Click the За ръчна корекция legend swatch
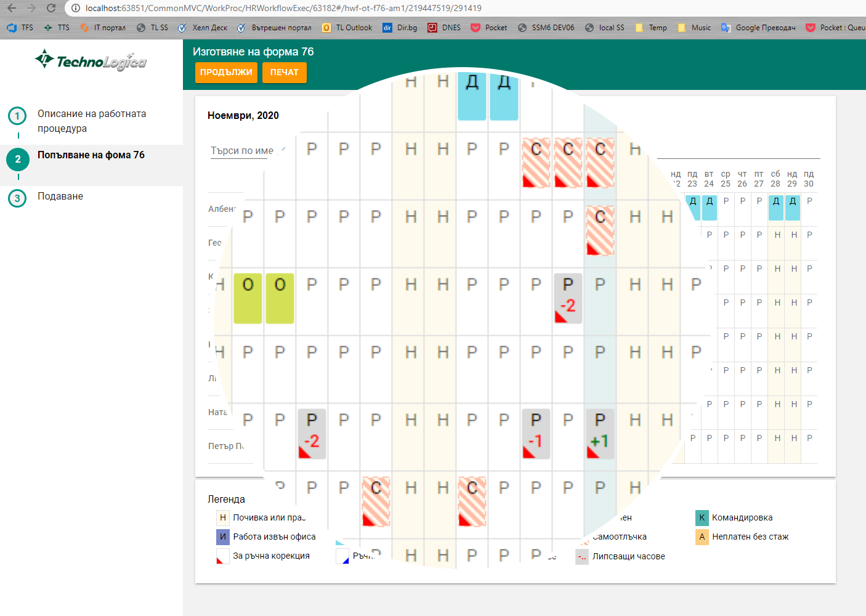 pyautogui.click(x=223, y=556)
